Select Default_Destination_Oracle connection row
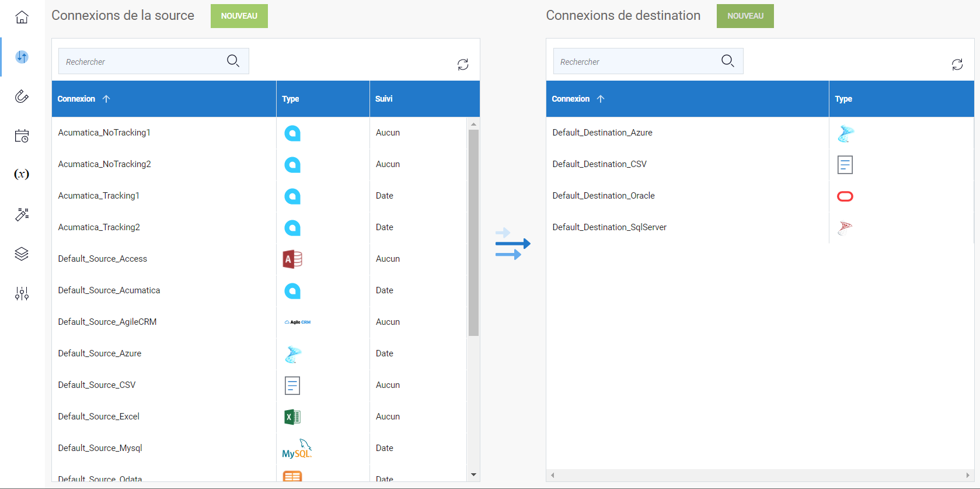The width and height of the screenshot is (980, 489). pyautogui.click(x=604, y=196)
